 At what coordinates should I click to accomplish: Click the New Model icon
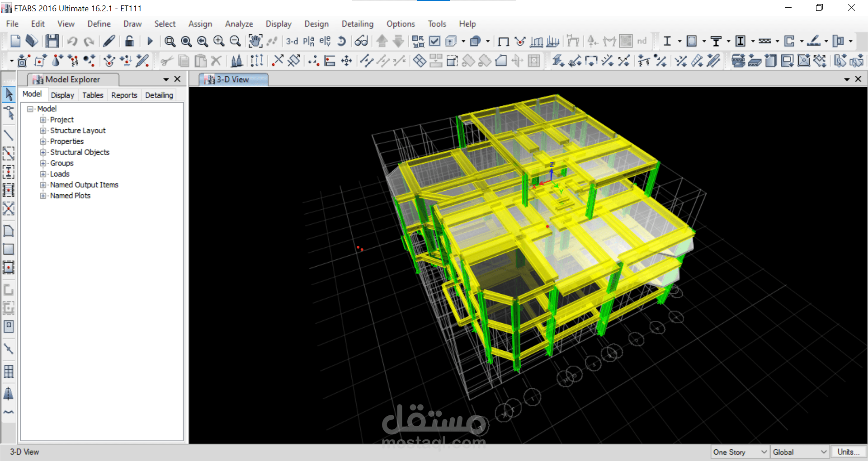pos(15,41)
